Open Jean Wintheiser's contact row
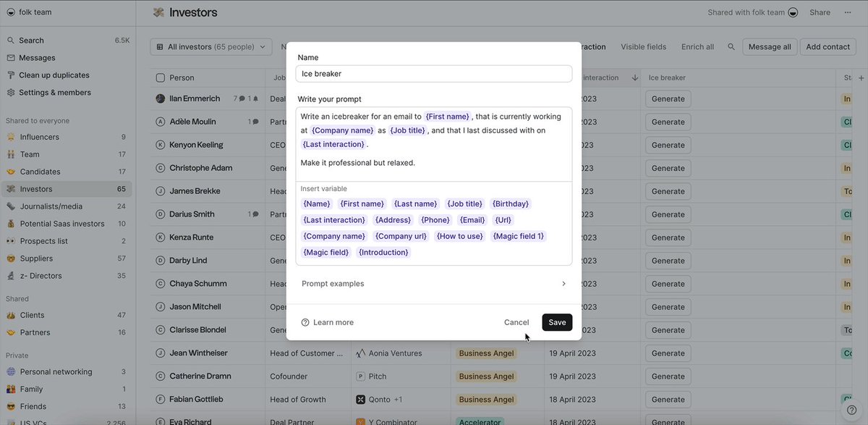This screenshot has height=425, width=868. pyautogui.click(x=198, y=353)
